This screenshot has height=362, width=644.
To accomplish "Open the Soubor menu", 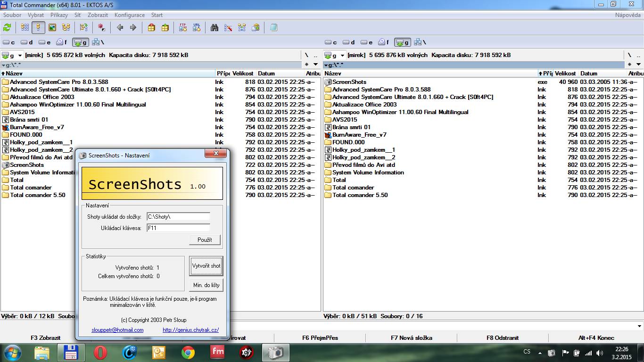I will [12, 15].
